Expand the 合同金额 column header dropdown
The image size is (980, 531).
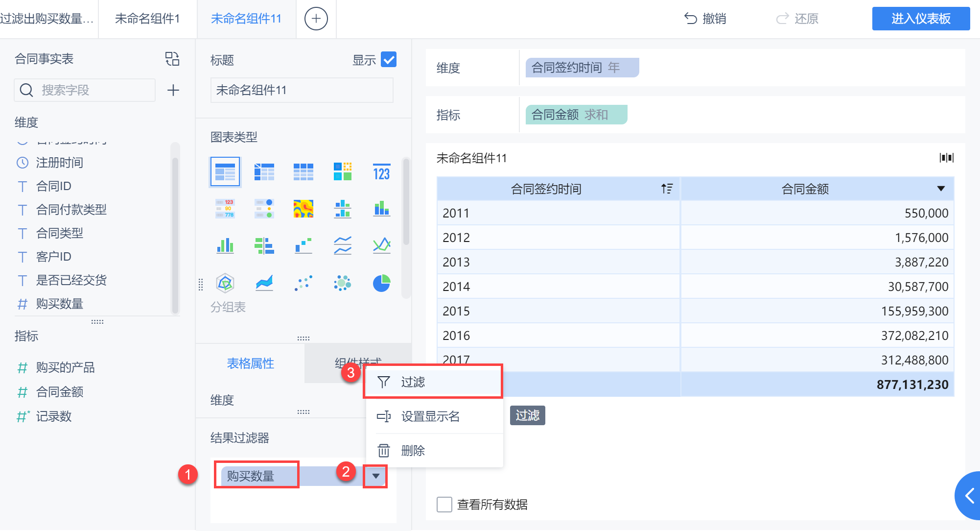tap(941, 189)
